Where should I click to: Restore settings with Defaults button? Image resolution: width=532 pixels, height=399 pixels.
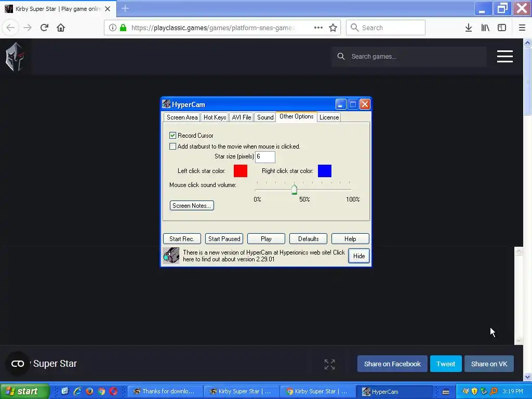(x=308, y=239)
